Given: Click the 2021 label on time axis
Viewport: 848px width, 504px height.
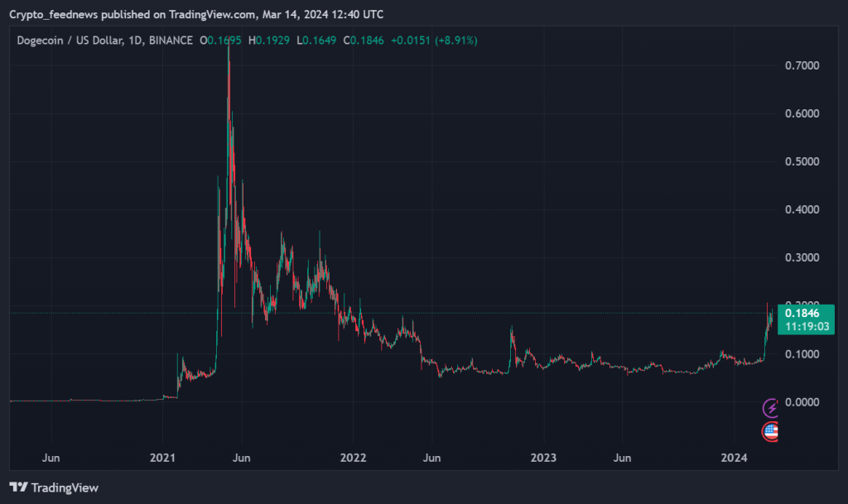Looking at the screenshot, I should tap(162, 457).
